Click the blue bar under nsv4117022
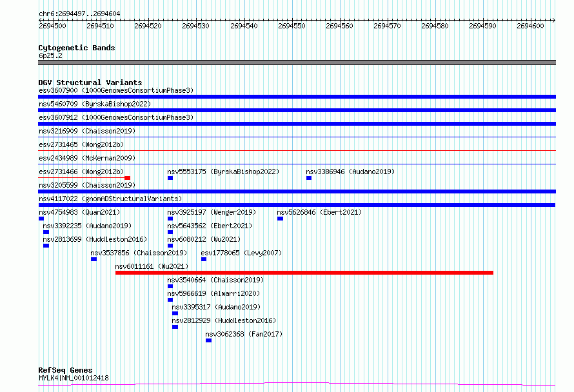 click(297, 205)
